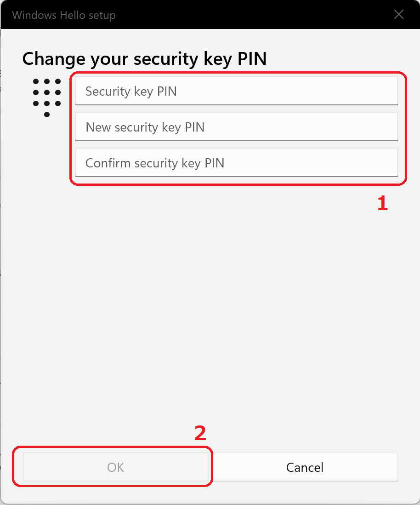Click the placeholder text Confirm security key PIN

click(x=155, y=163)
